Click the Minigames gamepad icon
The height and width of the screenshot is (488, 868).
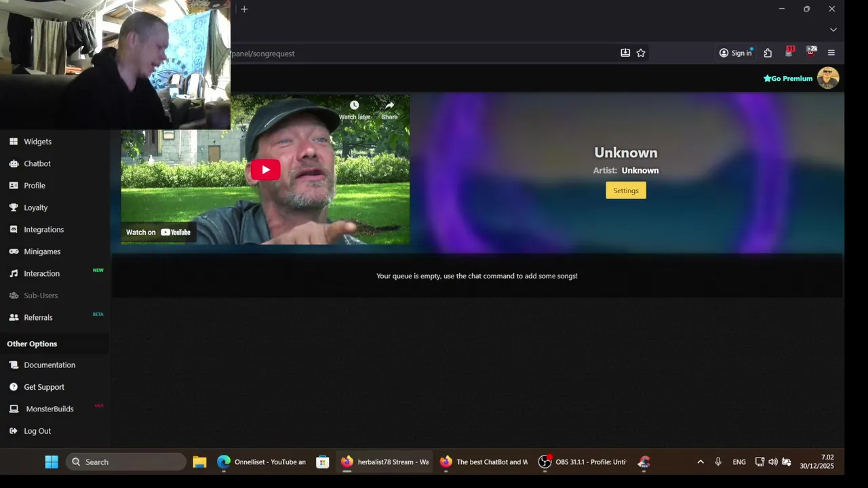[x=14, y=251]
